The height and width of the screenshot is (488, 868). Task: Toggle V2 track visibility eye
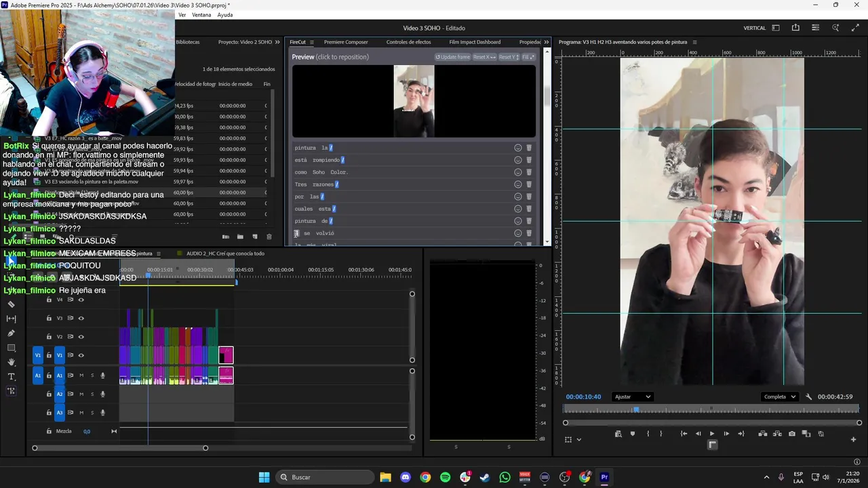click(x=81, y=337)
